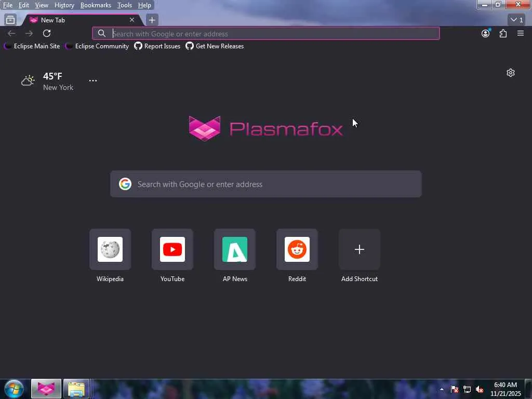The width and height of the screenshot is (532, 399).
Task: Open the new tab customize gear
Action: coord(511,73)
